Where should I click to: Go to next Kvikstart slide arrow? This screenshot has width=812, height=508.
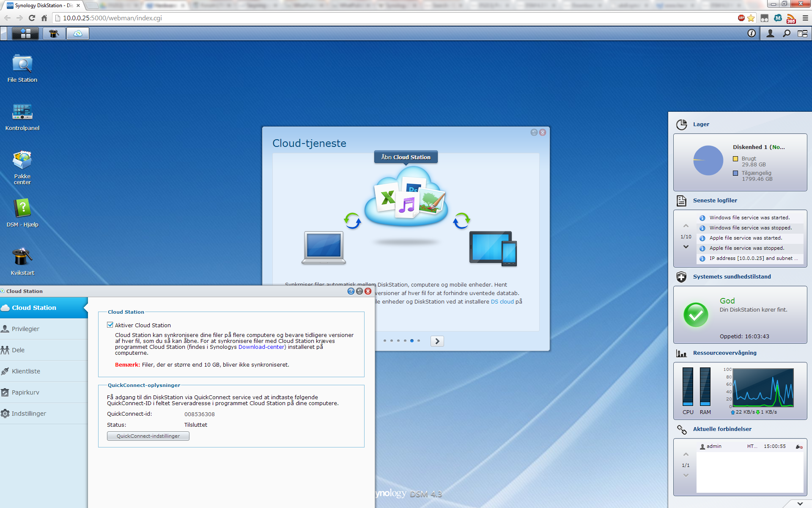437,341
